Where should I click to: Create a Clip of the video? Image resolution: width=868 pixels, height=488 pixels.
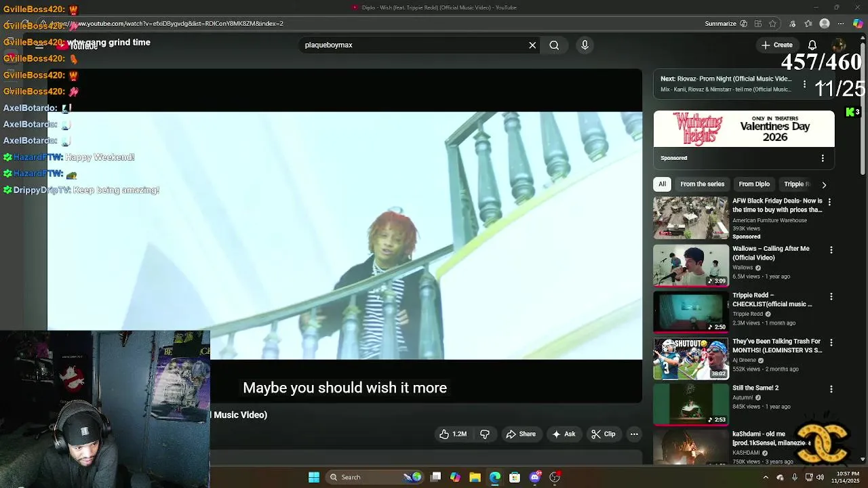603,434
